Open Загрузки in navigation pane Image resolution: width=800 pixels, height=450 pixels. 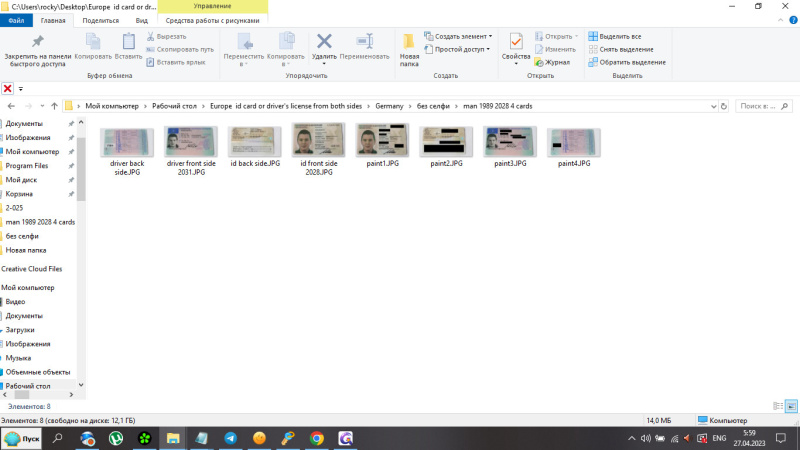[x=20, y=330]
